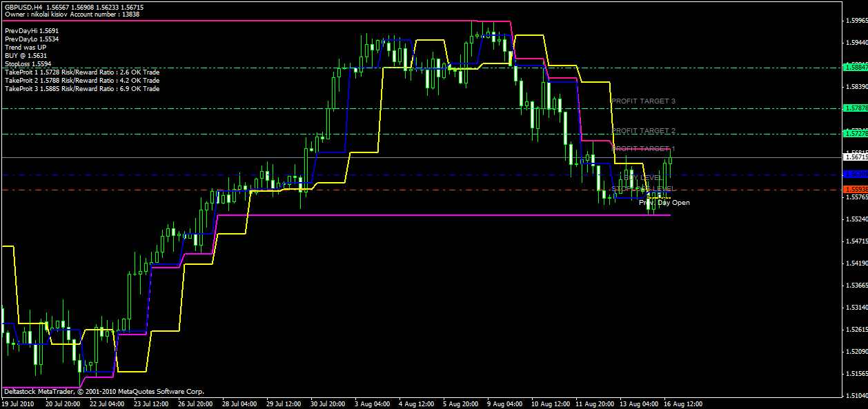
Task: Click the '9 Aug 04:00' time axis label
Action: point(504,403)
